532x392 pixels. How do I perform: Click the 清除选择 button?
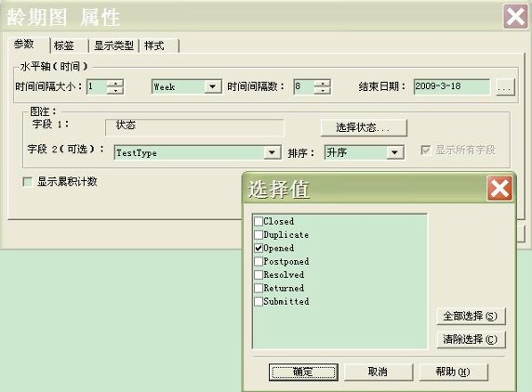[471, 339]
